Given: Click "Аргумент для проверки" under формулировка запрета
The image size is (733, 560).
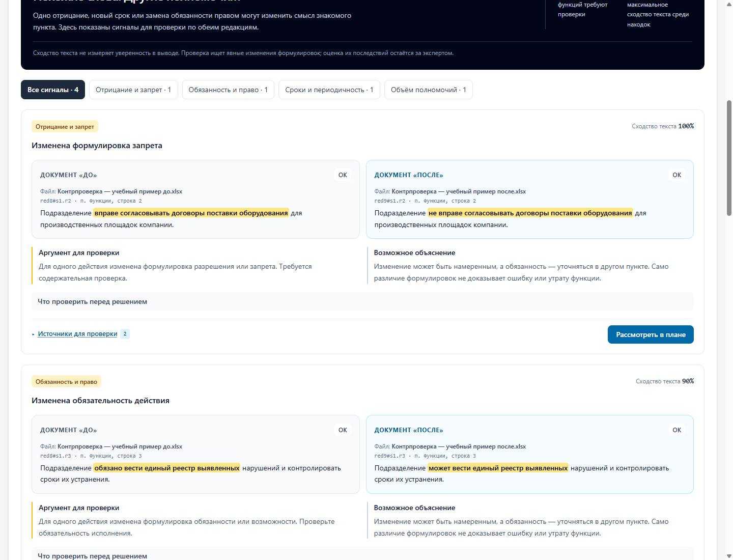Looking at the screenshot, I should point(79,253).
